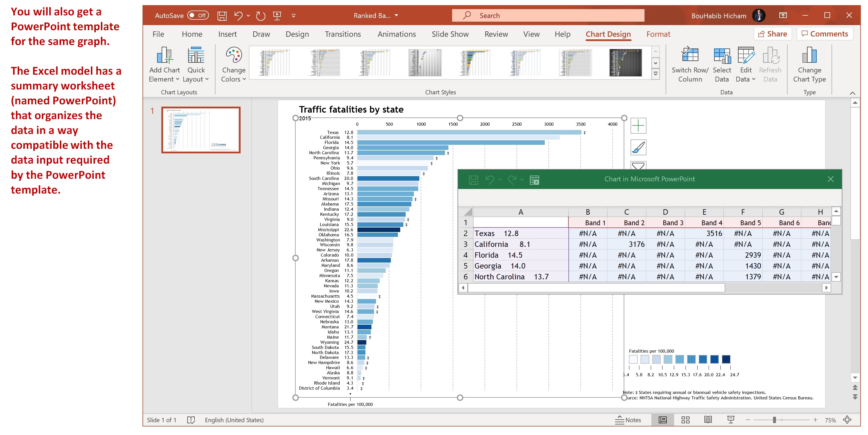868x435 pixels.
Task: Click Zoom Out minus button
Action: [748, 420]
